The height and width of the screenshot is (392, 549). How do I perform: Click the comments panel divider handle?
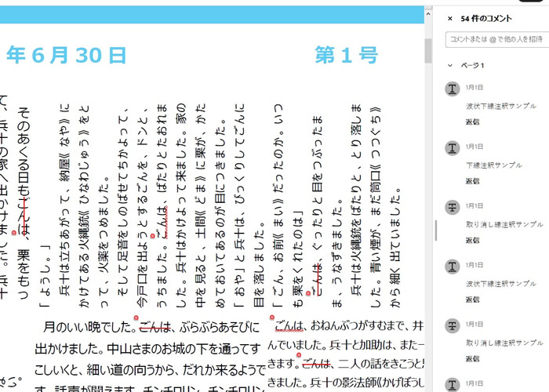click(436, 230)
